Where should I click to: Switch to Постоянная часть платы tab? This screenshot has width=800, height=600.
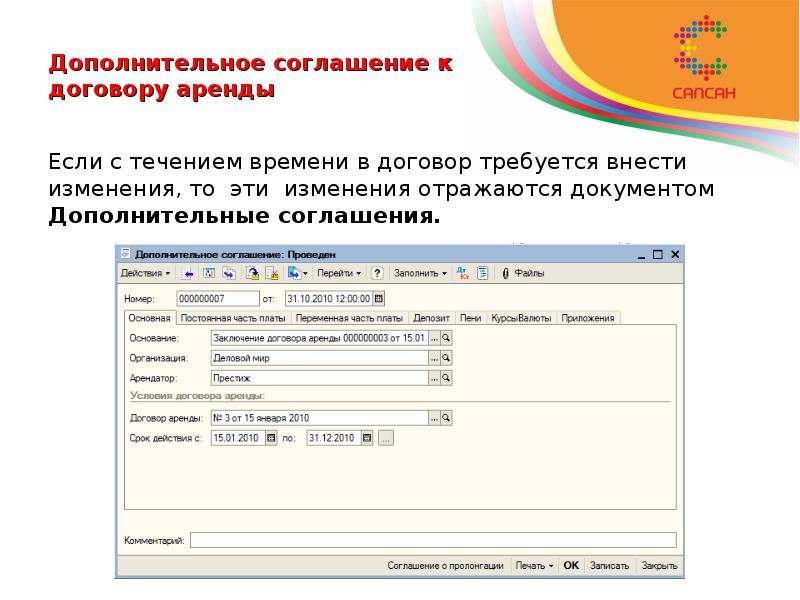coord(235,318)
